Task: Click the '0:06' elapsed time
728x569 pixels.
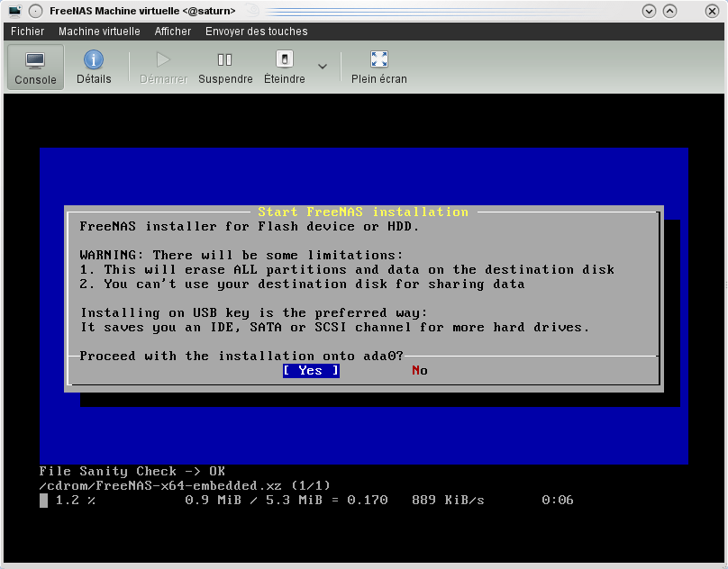Action: coord(557,500)
